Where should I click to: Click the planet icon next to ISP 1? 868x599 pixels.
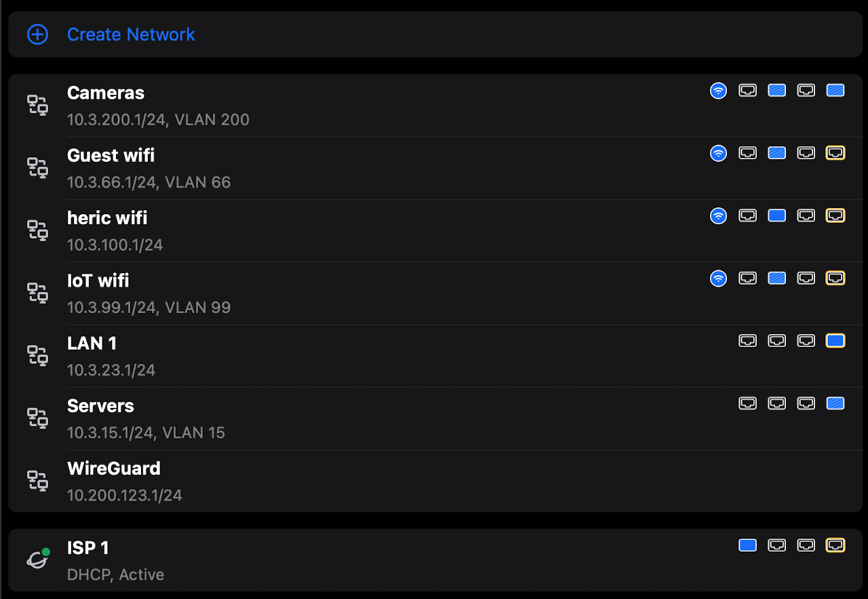tap(37, 559)
